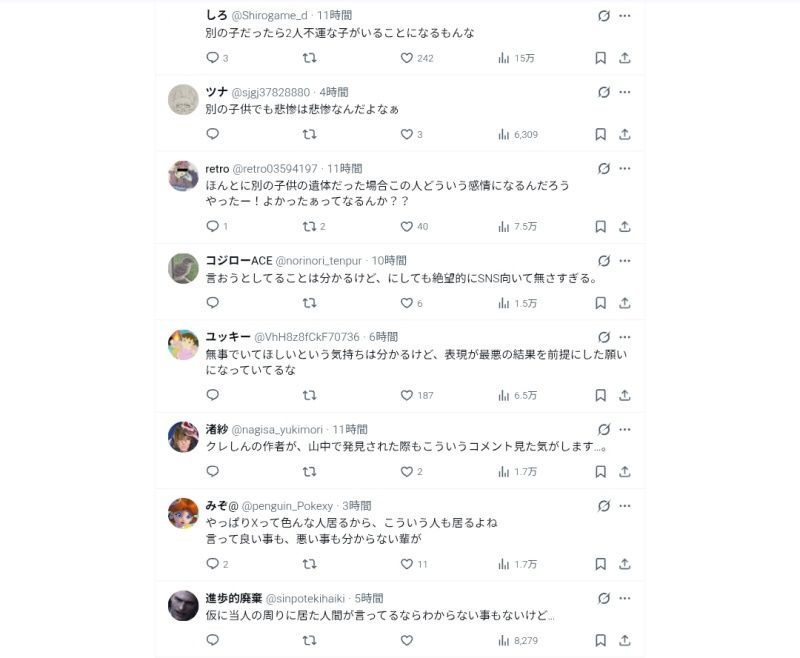Screen dimensions: 800x658
Task: Share 渚紗's post
Action: (x=625, y=471)
